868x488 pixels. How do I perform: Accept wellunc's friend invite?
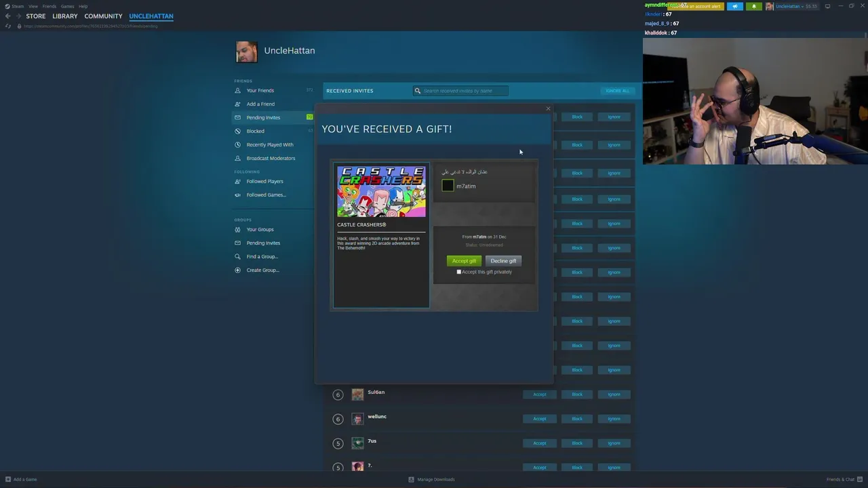tap(540, 419)
